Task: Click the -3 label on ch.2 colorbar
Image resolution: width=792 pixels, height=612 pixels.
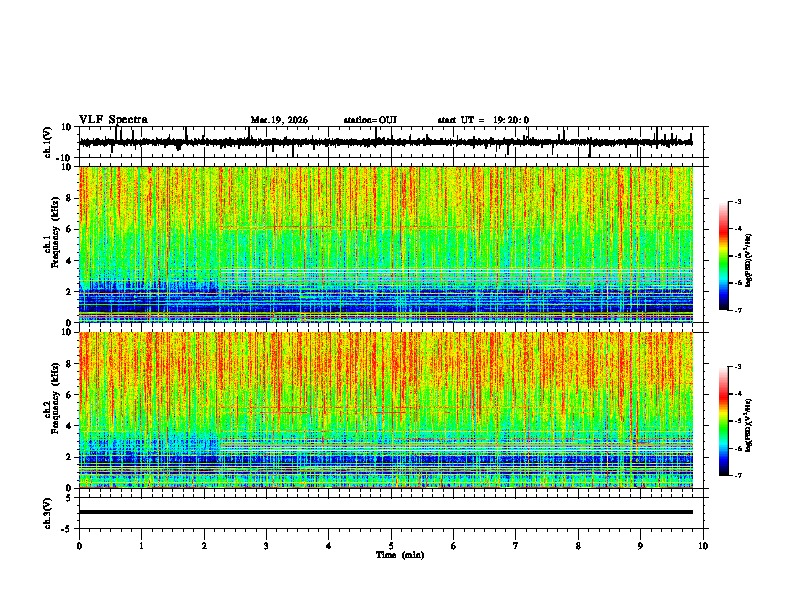Action: (737, 367)
